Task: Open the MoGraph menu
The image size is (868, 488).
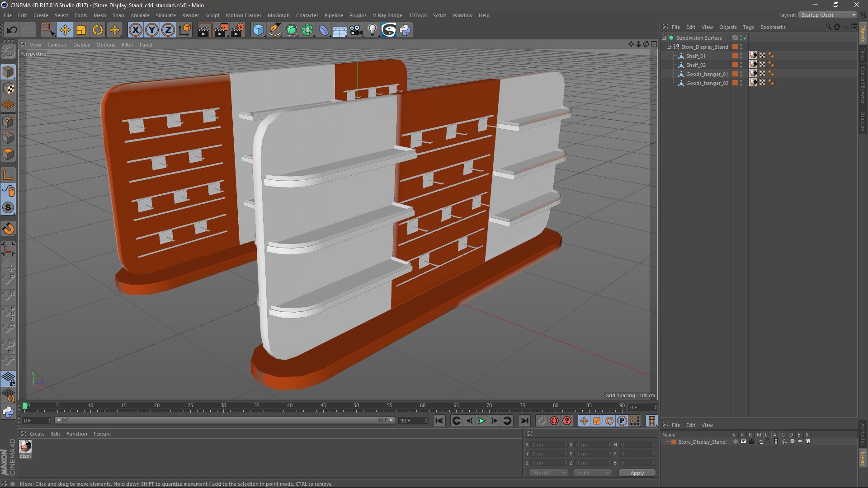Action: click(278, 15)
